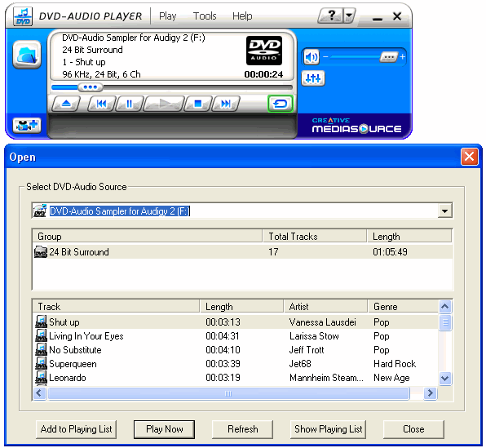Sort by Total Tracks column header
The image size is (486, 448).
tap(315, 237)
